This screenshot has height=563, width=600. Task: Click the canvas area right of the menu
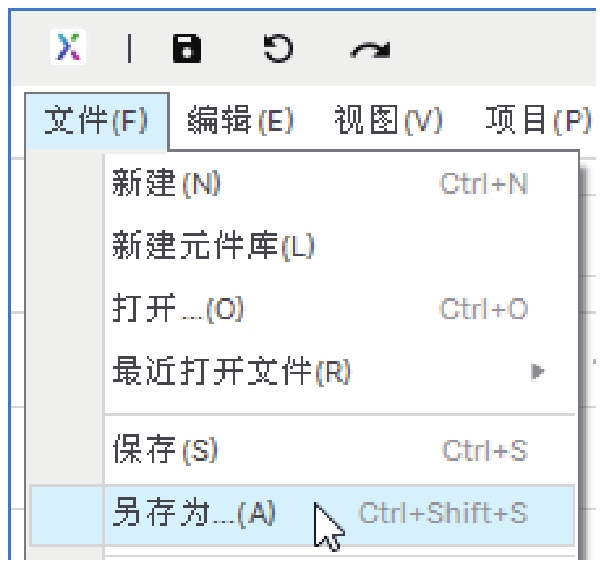(x=588, y=300)
